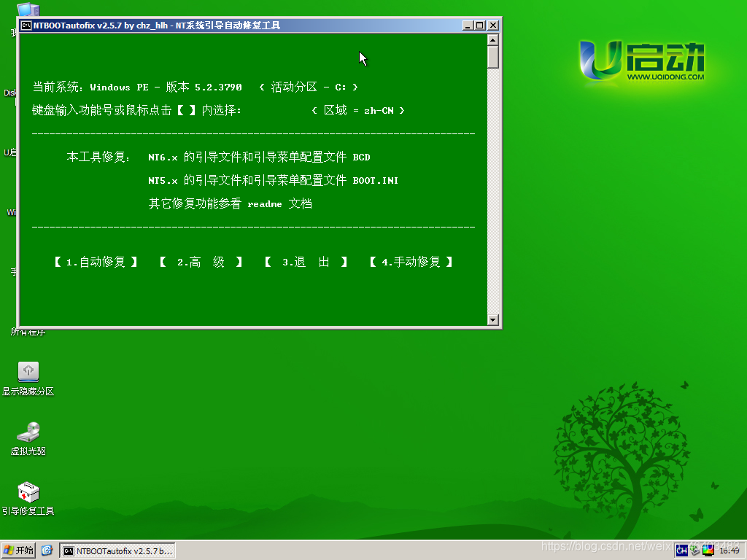This screenshot has height=560, width=747.
Task: Click the 16:49 clock in the tray
Action: coord(729,551)
